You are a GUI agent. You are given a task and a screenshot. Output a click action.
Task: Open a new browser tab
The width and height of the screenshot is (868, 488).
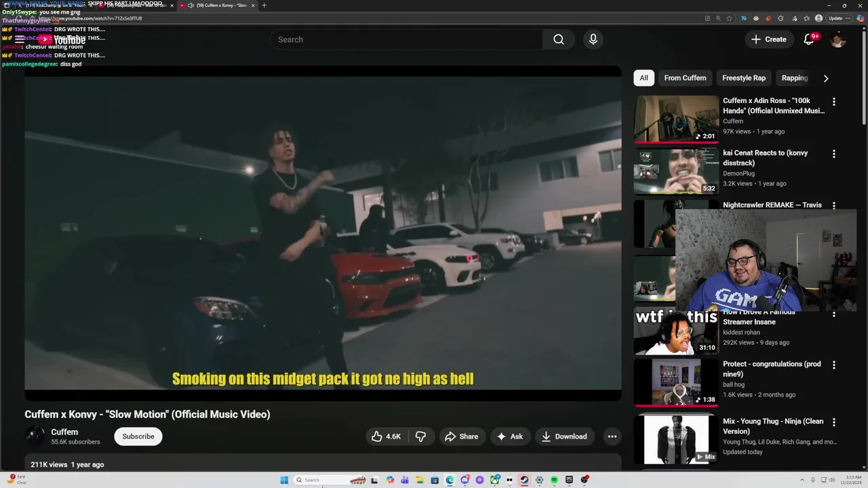pyautogui.click(x=264, y=5)
